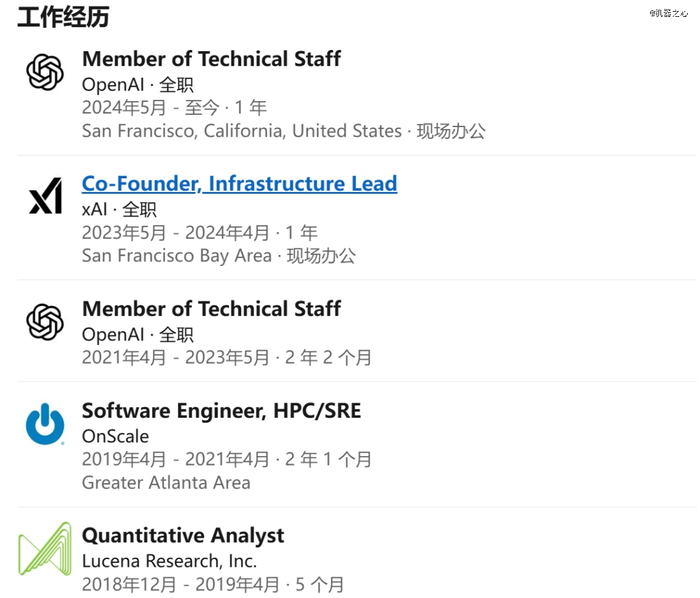This screenshot has height=598, width=700.
Task: Select the OpenAI · 全职 text under first job
Action: (137, 85)
